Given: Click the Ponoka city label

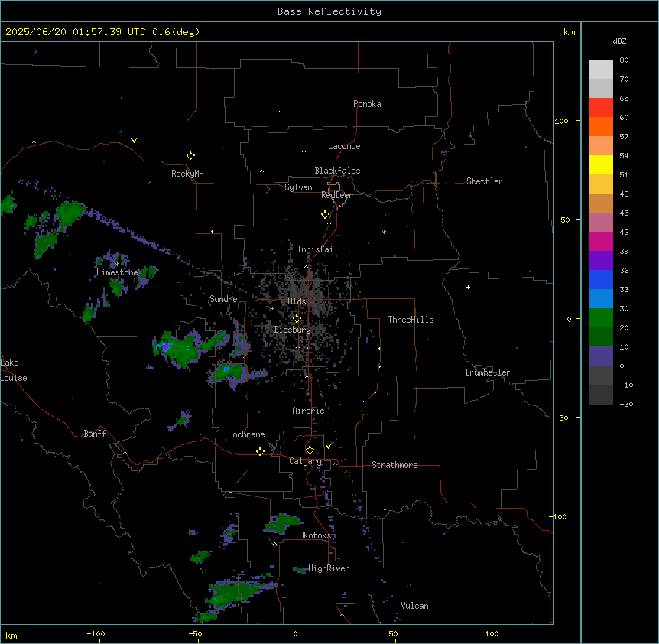Looking at the screenshot, I should (x=367, y=104).
